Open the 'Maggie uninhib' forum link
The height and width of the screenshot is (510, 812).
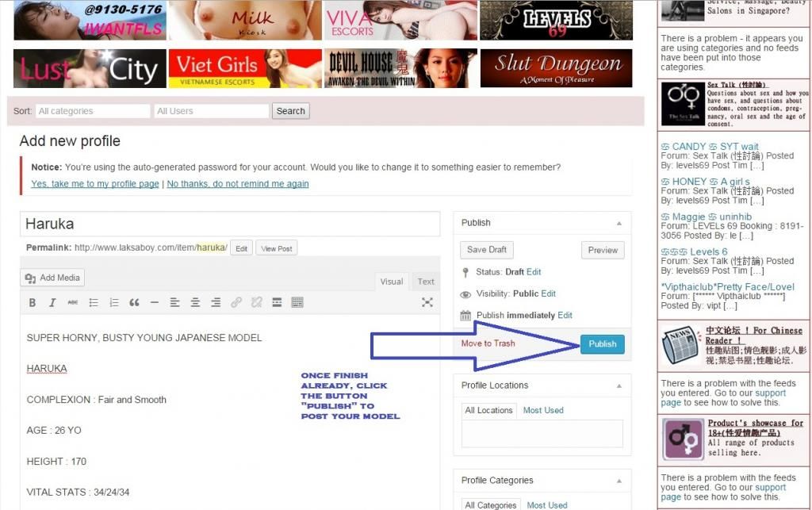[707, 217]
